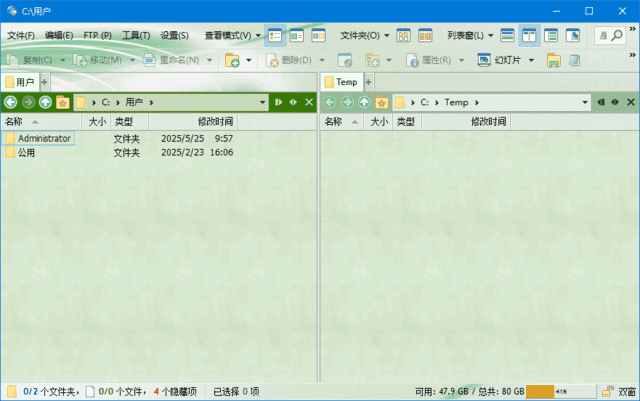Open the 文件夹(O) dropdown menu
640x401 pixels.
tap(365, 36)
